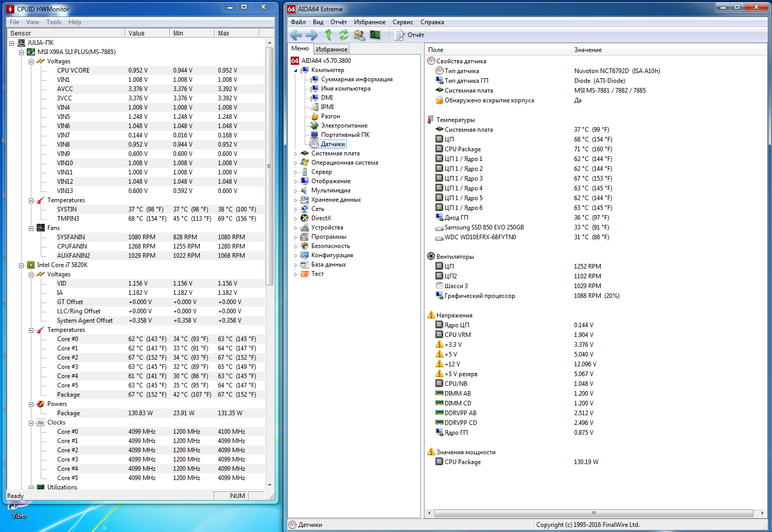Click the warning icon beside Напряжения heading
This screenshot has width=772, height=532.
(431, 315)
